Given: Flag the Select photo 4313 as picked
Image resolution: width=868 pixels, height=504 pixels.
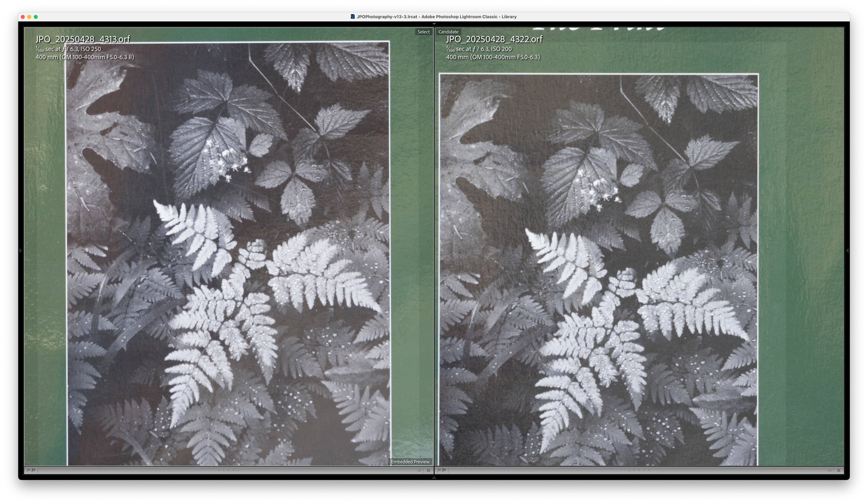Looking at the screenshot, I should (29, 470).
